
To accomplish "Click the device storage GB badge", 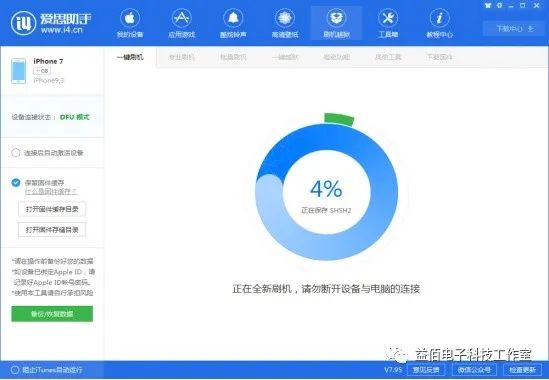I will tap(42, 71).
